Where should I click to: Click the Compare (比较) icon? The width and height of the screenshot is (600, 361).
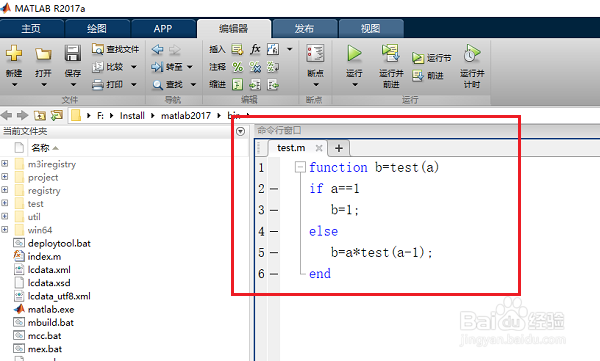98,67
